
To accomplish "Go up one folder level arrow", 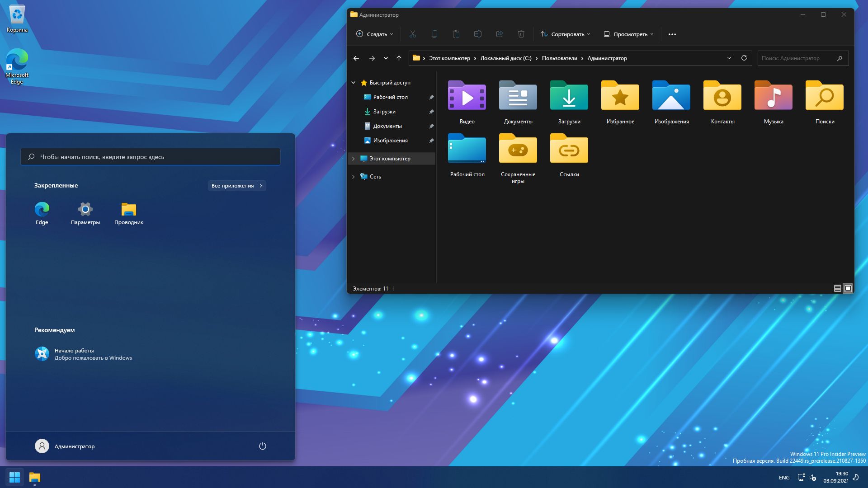I will [399, 58].
